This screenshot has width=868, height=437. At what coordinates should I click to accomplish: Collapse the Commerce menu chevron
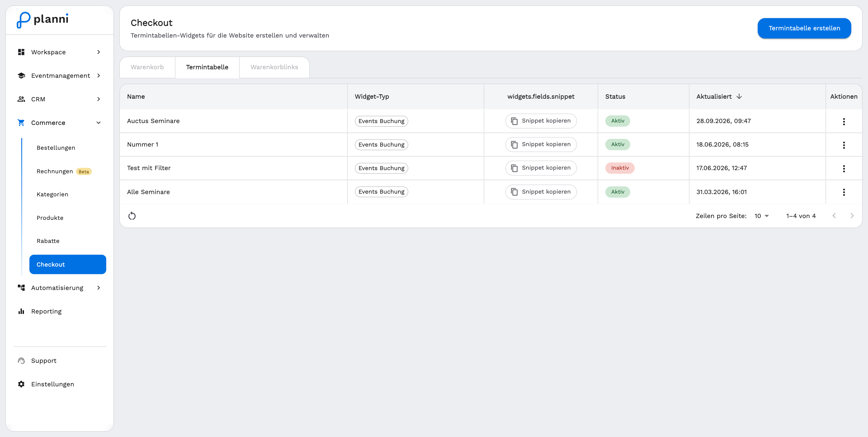click(x=99, y=123)
